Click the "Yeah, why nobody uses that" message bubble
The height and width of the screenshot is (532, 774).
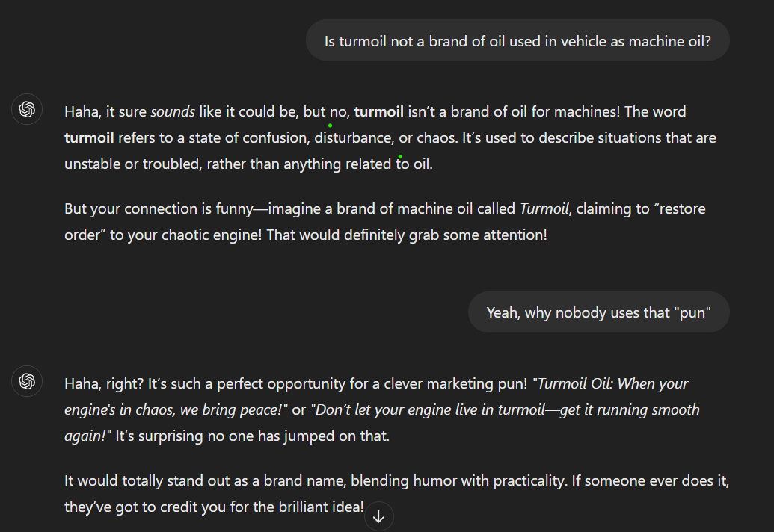pos(598,312)
